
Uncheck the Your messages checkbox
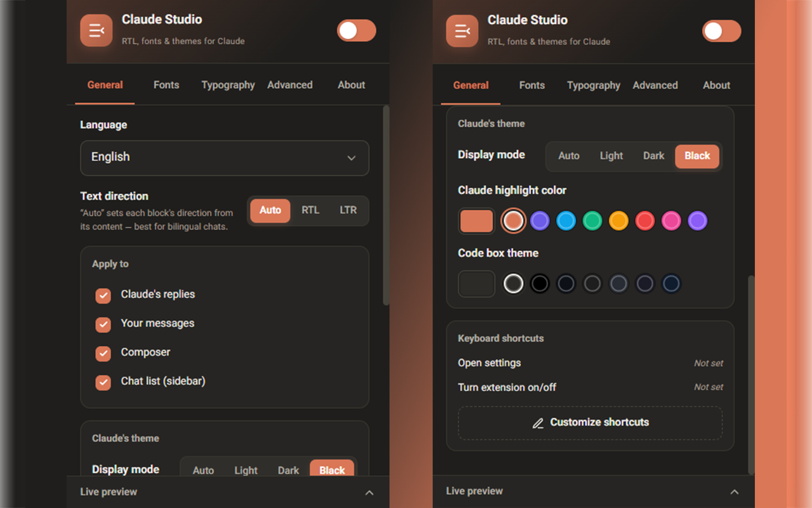click(103, 324)
